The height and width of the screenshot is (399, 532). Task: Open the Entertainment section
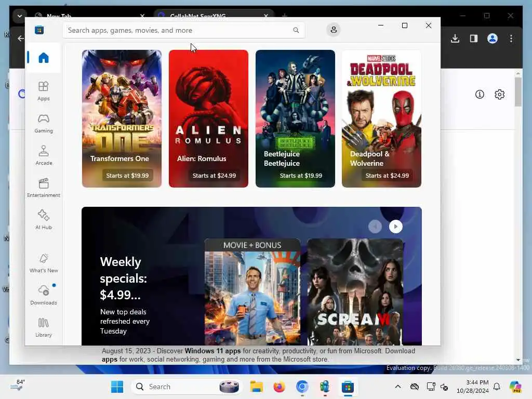click(x=44, y=188)
